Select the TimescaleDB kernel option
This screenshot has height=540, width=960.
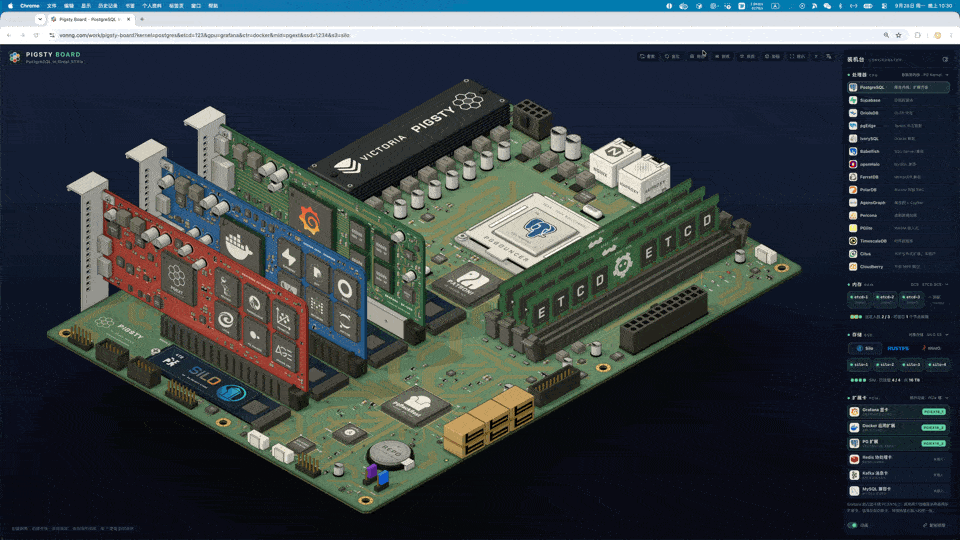(898, 241)
